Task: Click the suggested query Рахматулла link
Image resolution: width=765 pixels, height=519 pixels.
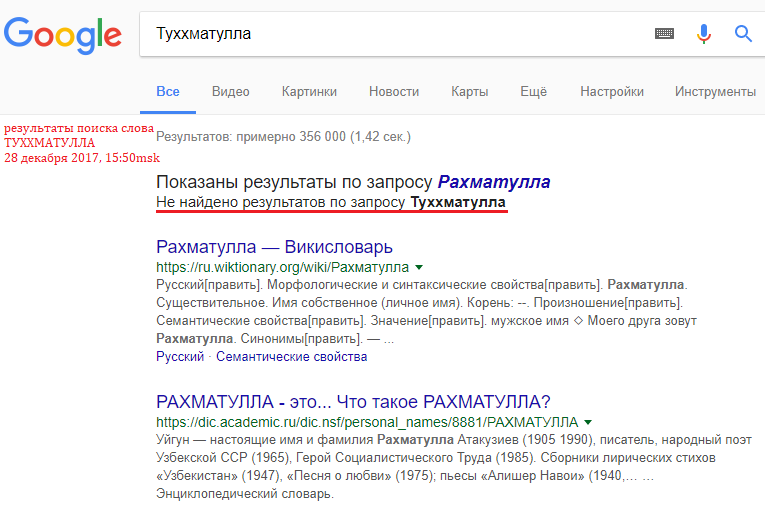Action: 494,183
